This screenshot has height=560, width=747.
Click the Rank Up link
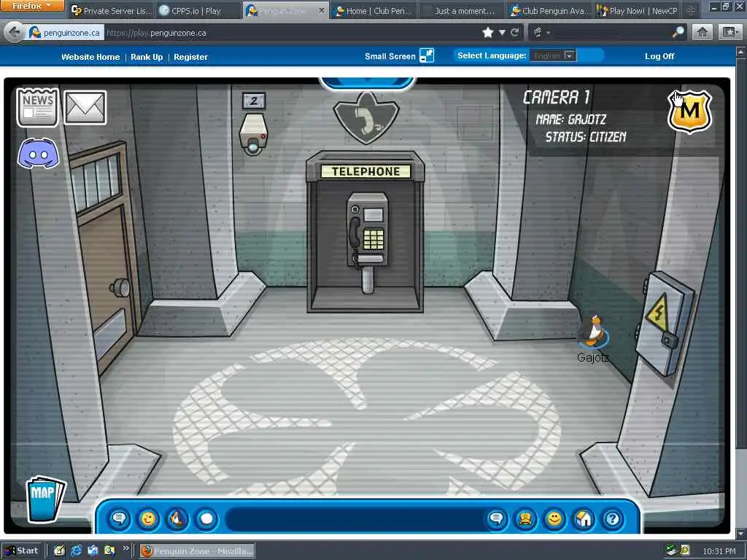pyautogui.click(x=147, y=57)
